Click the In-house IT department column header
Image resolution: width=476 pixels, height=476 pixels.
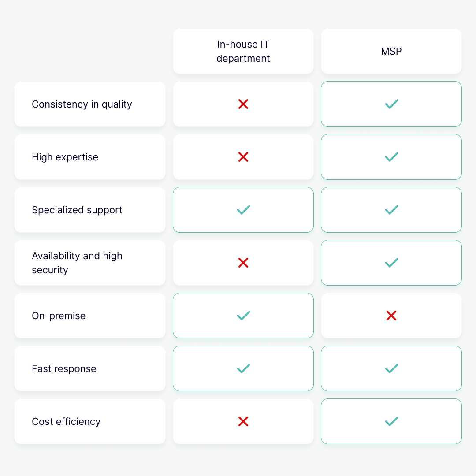[243, 51]
